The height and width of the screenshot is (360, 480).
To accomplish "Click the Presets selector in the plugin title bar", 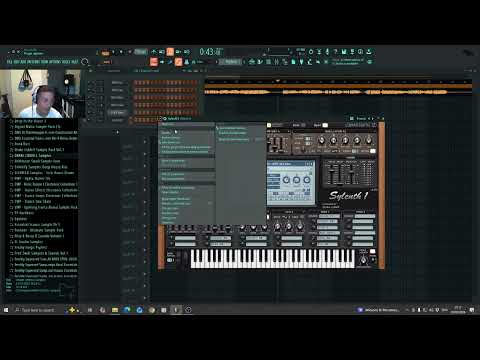I will click(361, 118).
